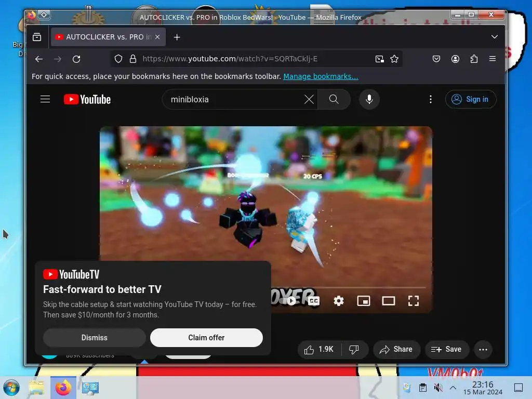Go back to the previous page

[x=39, y=59]
